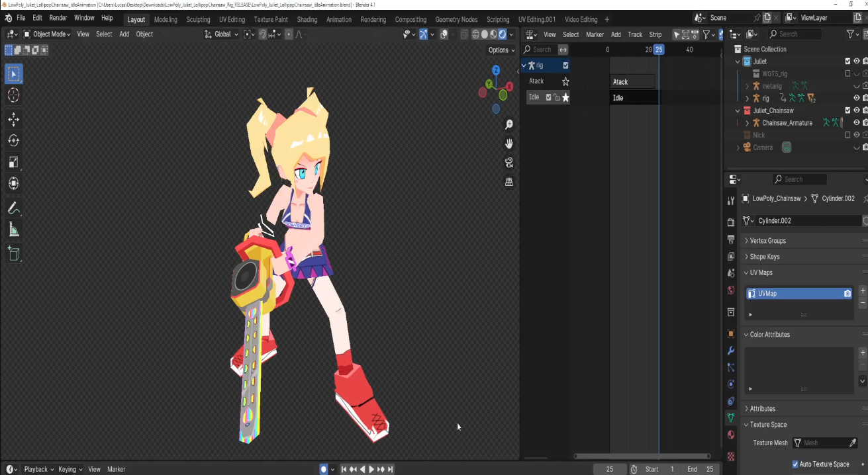868x475 pixels.
Task: Activate the Annotate pencil tool
Action: (14, 208)
